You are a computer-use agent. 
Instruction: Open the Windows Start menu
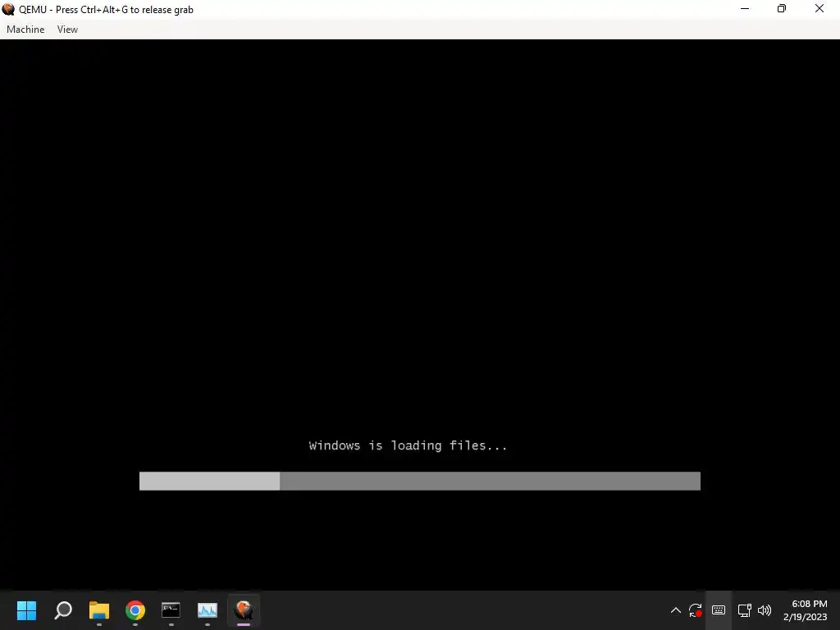pos(27,610)
